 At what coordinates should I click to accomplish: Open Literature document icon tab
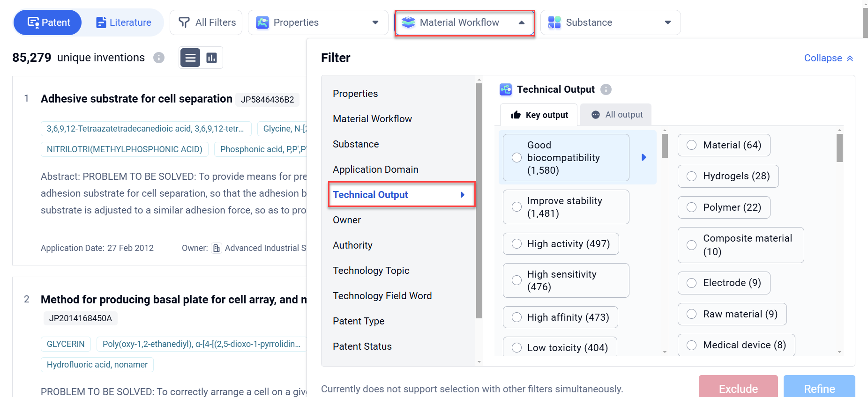point(101,22)
